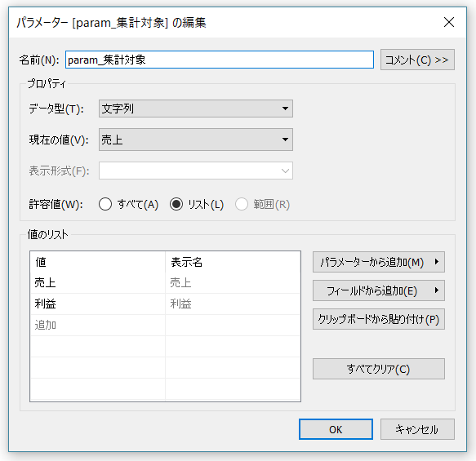This screenshot has width=476, height=461.
Task: Click the 売上 cell in the 表示名 column
Action: pos(233,282)
